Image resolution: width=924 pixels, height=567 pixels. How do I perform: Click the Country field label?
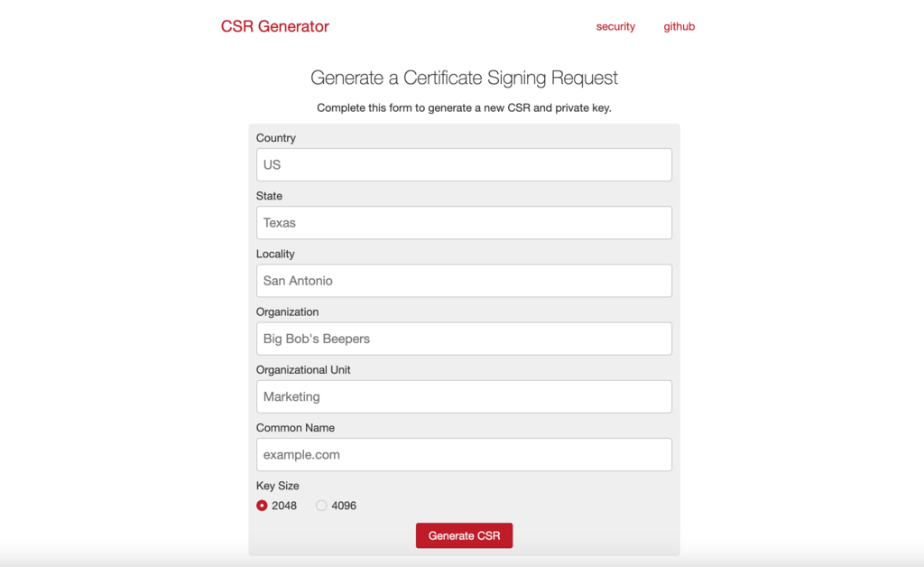click(x=276, y=137)
